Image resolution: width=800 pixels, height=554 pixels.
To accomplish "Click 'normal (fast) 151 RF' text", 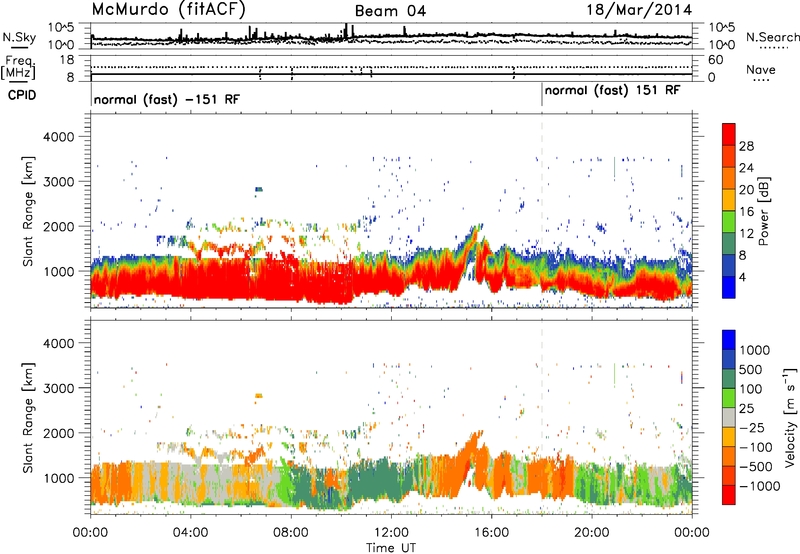I will pos(612,90).
